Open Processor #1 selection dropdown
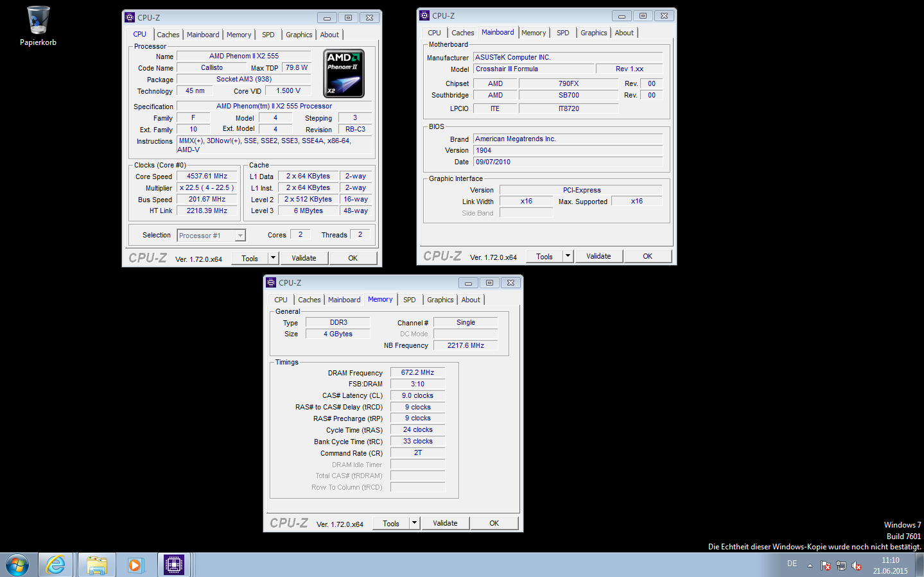 tap(211, 236)
